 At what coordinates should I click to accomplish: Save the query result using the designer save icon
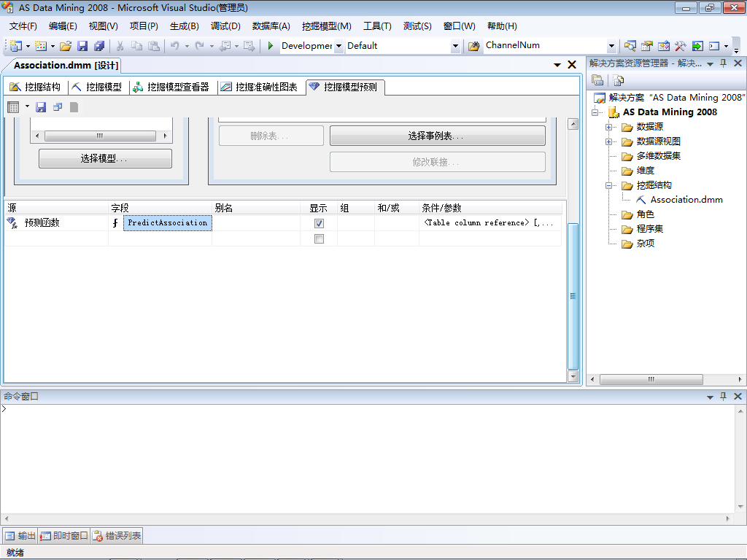coord(41,107)
